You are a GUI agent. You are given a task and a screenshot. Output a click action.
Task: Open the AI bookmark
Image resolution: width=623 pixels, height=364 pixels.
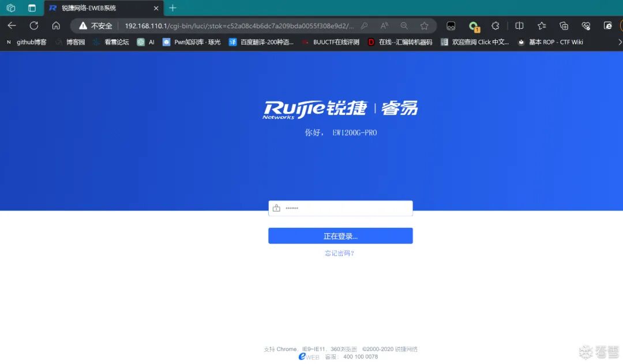click(x=146, y=42)
